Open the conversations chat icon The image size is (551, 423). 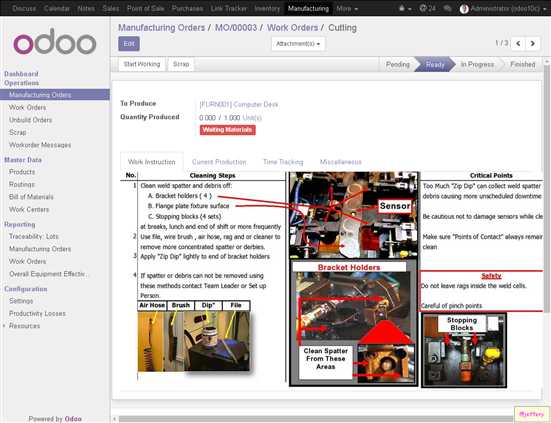[447, 8]
